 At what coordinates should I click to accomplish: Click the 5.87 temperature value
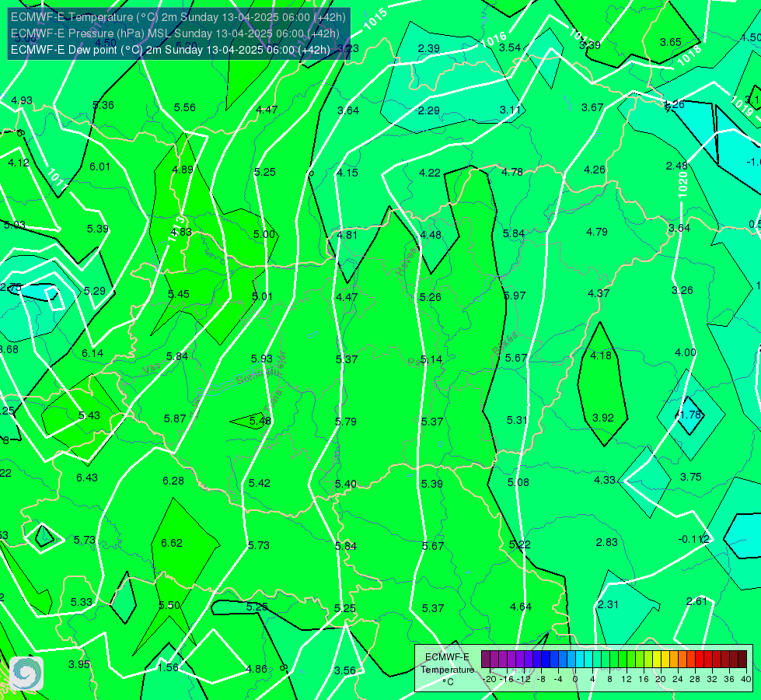[x=175, y=418]
